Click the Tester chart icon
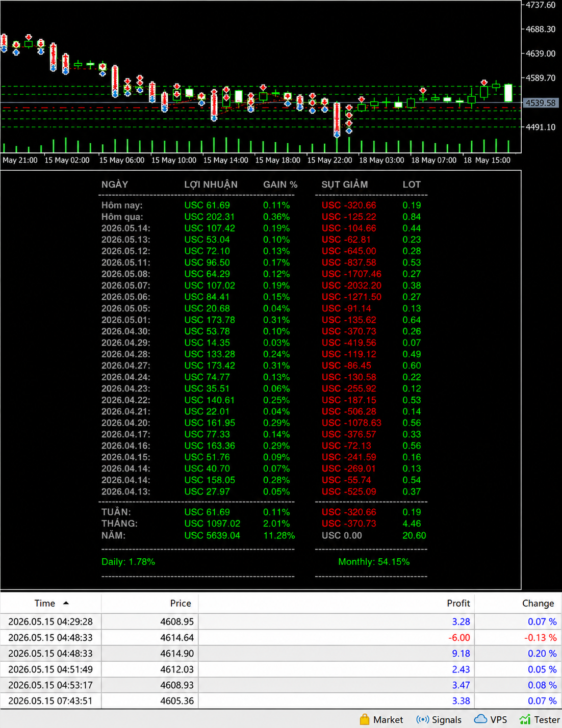Image resolution: width=562 pixels, height=728 pixels. click(525, 719)
